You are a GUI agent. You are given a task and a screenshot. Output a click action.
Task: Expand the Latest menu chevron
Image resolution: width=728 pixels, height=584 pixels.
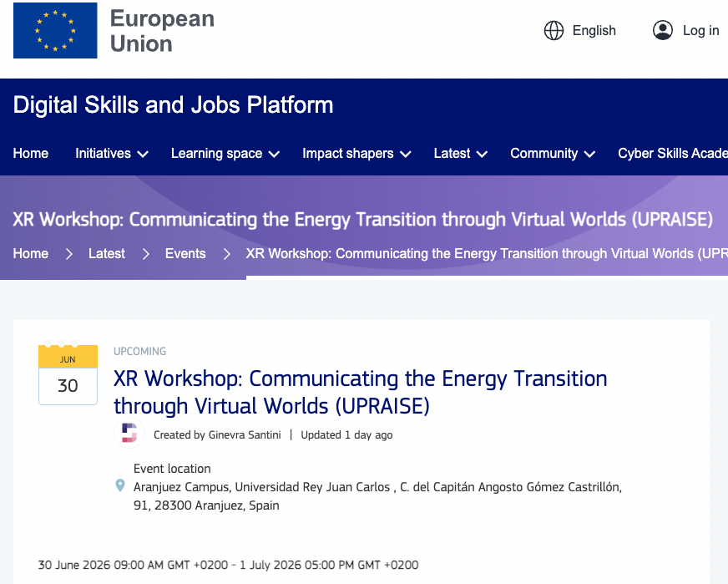pos(482,155)
